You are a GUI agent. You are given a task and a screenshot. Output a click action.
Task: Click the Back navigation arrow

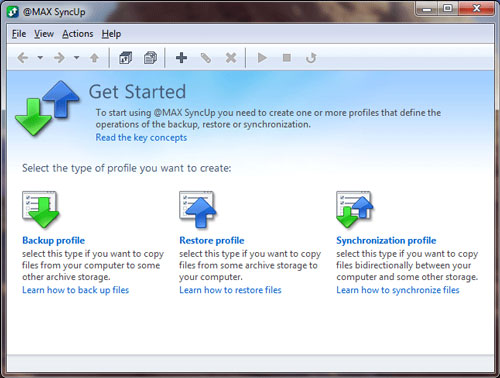point(23,58)
